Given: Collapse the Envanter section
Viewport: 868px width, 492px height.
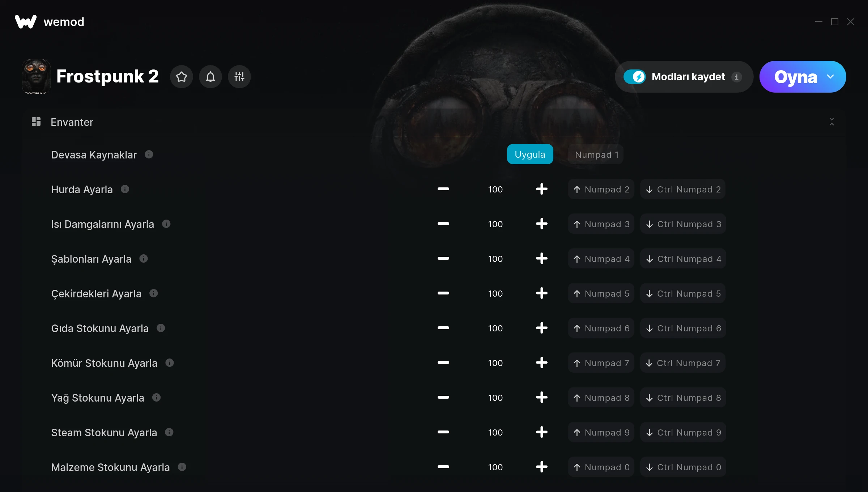Looking at the screenshot, I should tap(832, 122).
